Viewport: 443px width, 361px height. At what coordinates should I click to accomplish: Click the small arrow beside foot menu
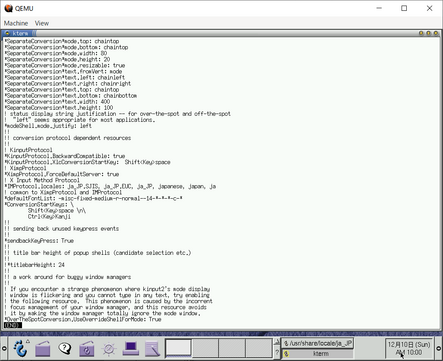[28, 341]
